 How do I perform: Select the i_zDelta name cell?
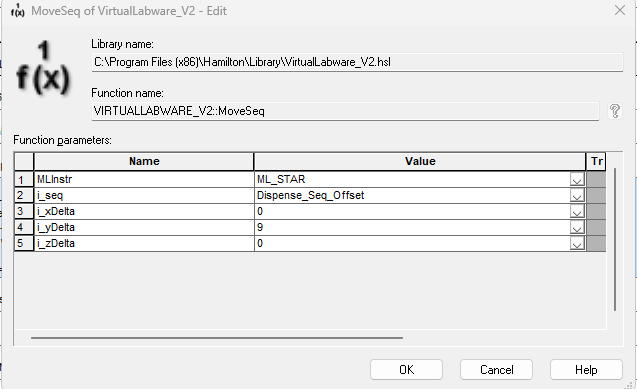[144, 244]
